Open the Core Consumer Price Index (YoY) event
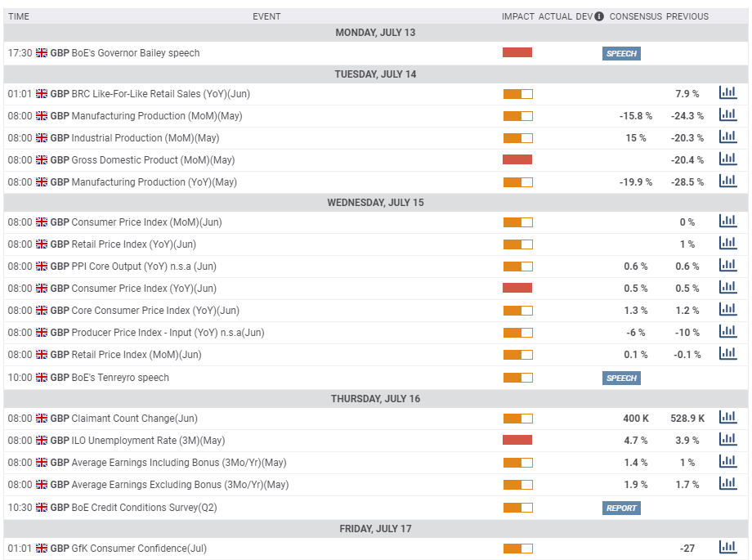Screen dimensions: 752x560 145,311
